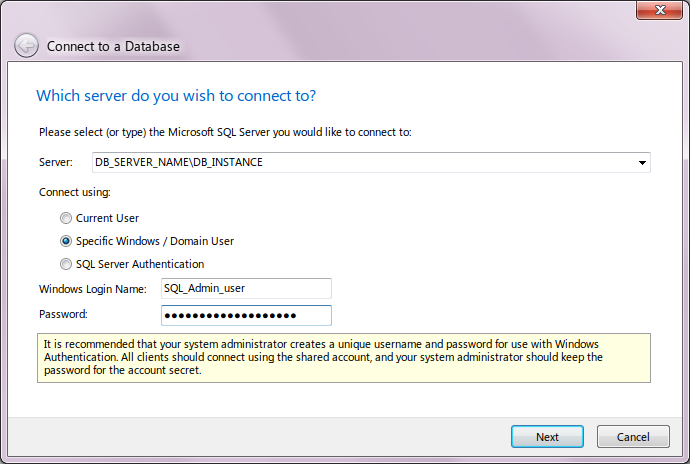This screenshot has width=690, height=464.
Task: Click the 'Connect using:' label
Action: point(75,191)
